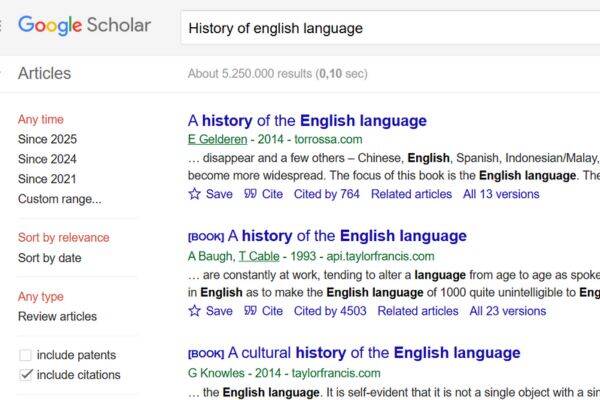Open the Custom range date filter
Viewport: 600px width, 400px height.
click(59, 199)
